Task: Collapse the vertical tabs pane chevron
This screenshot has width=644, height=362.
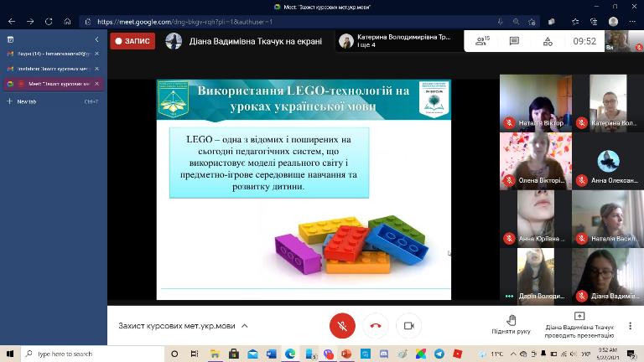Action: (97, 39)
